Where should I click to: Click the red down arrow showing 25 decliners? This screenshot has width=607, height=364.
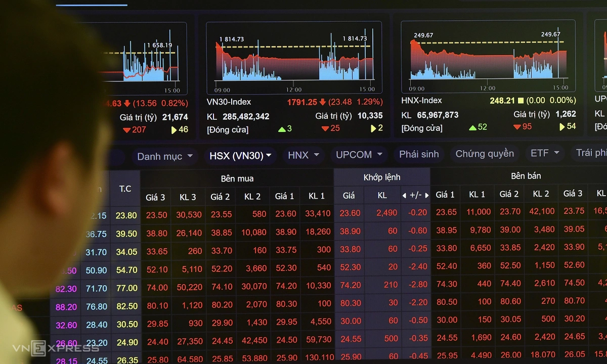pos(325,129)
